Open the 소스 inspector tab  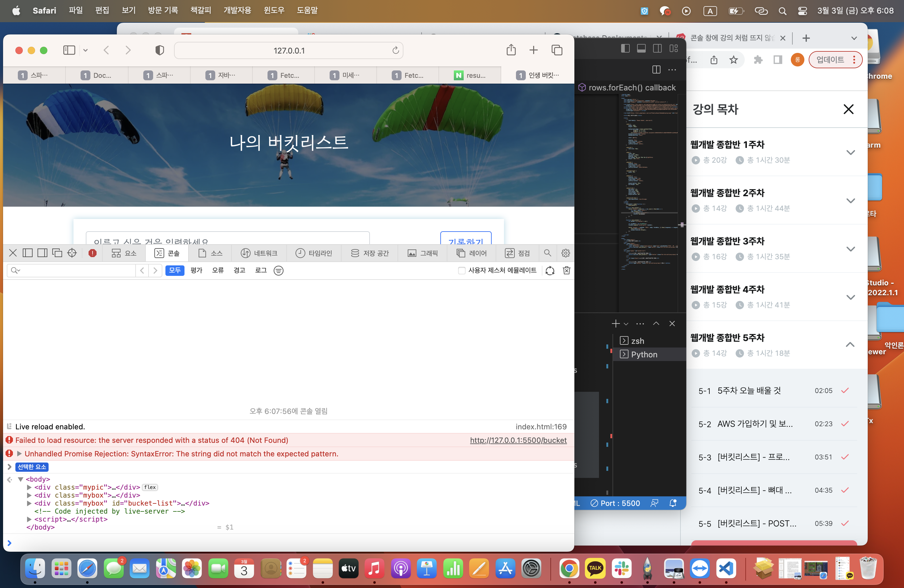pos(210,253)
